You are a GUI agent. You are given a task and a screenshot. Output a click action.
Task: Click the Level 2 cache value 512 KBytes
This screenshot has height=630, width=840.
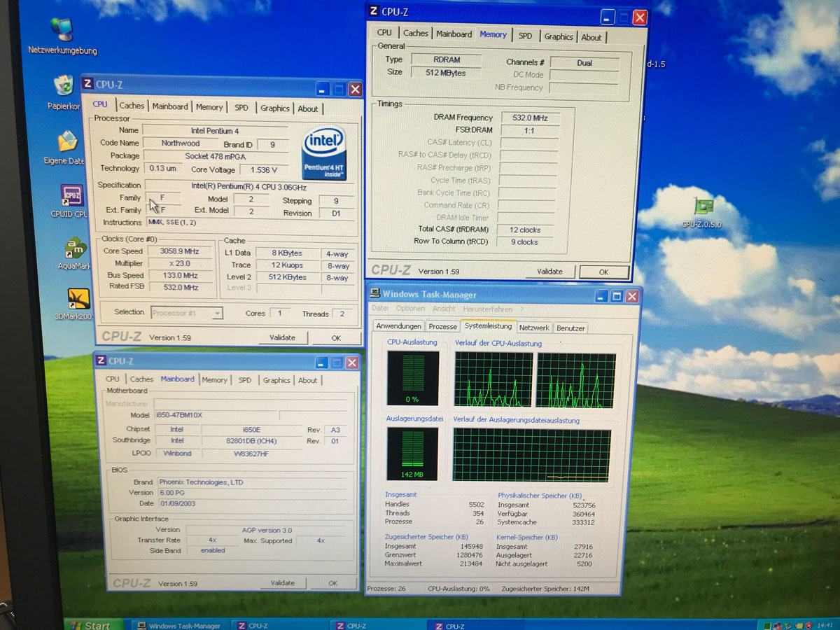click(x=288, y=277)
